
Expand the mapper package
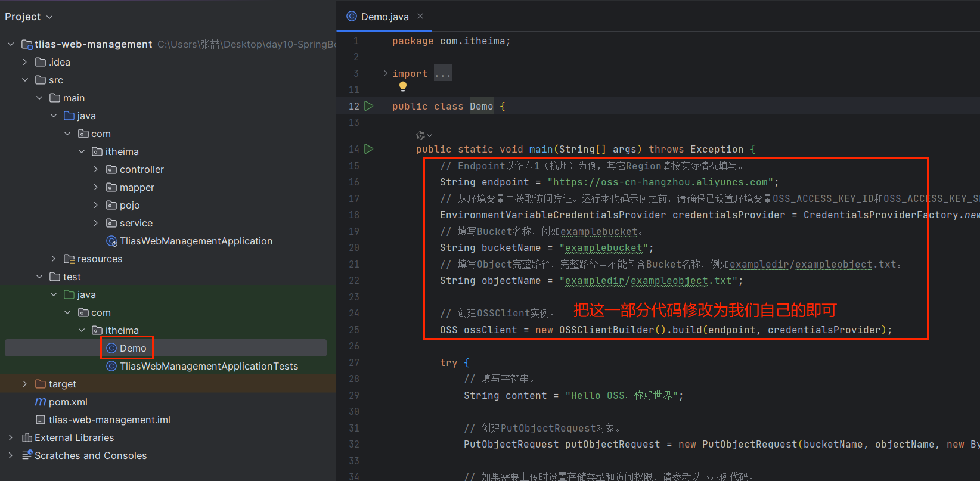(96, 187)
